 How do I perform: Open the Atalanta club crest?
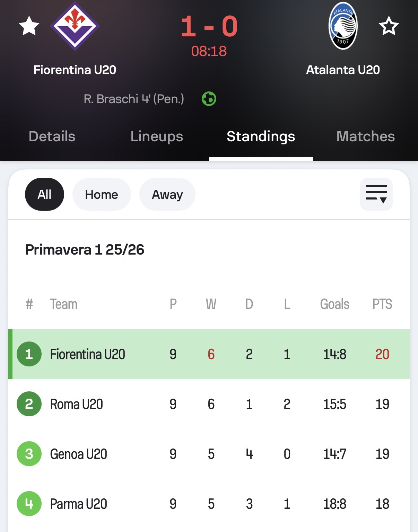pos(343,26)
